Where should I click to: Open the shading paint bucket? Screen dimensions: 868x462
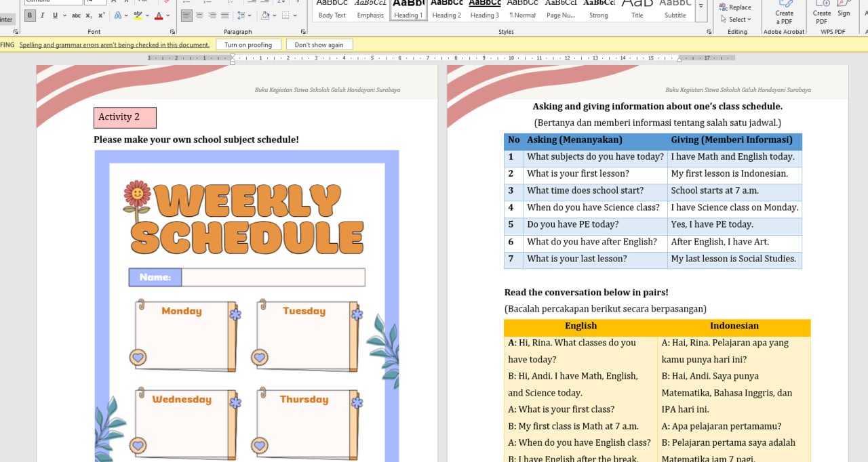[x=265, y=15]
